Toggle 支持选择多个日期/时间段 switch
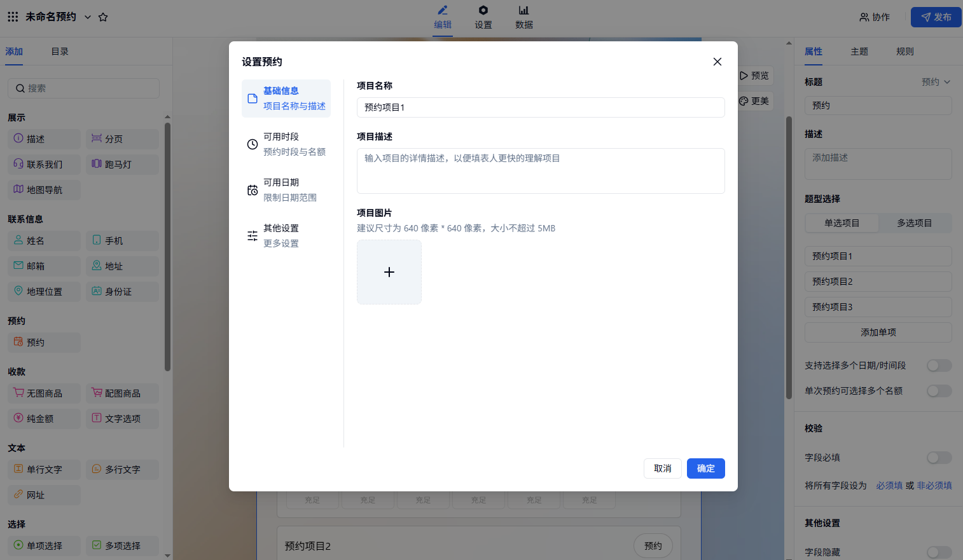 click(x=939, y=365)
